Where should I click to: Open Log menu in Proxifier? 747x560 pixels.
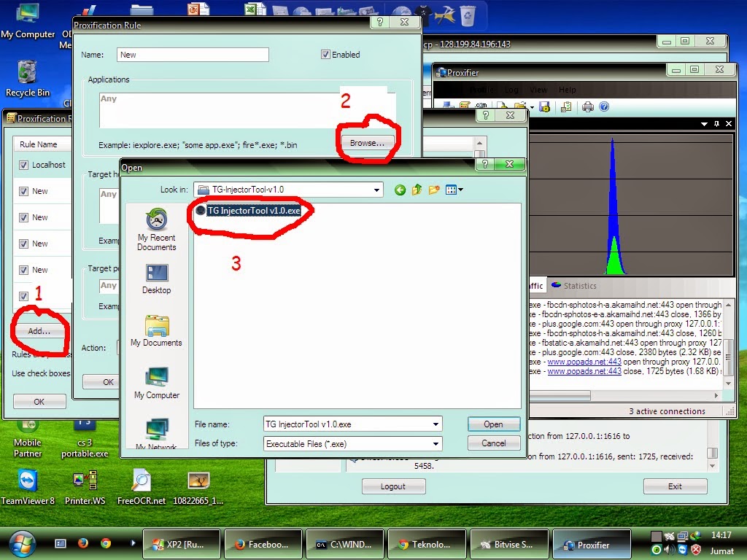(511, 90)
